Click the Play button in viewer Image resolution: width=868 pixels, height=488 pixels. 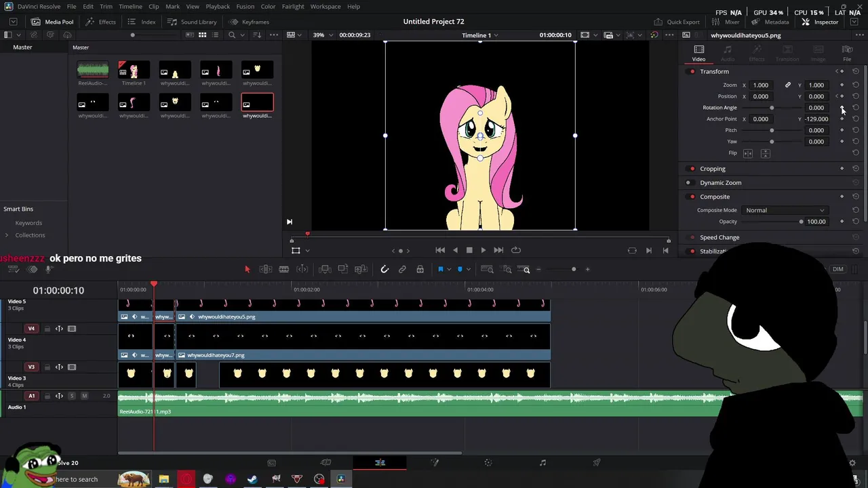coord(483,250)
